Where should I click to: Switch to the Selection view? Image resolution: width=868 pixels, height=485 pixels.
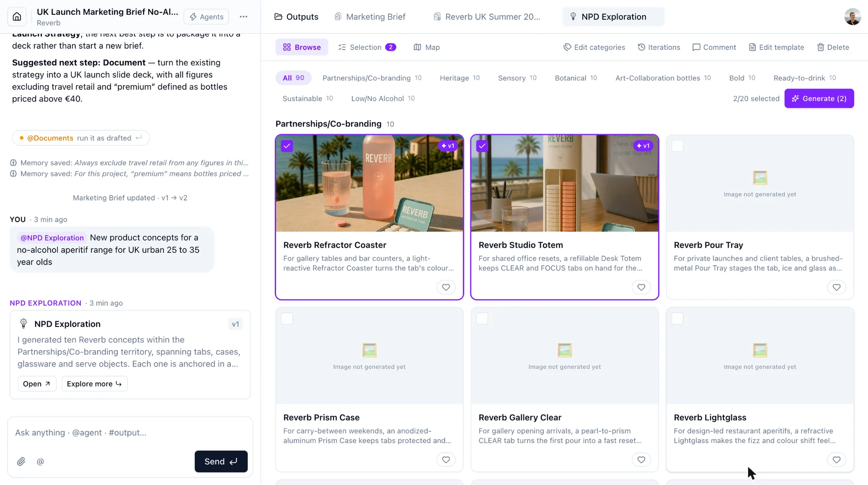(367, 47)
